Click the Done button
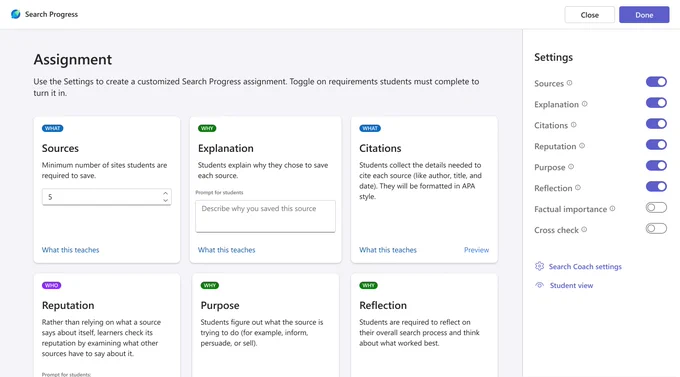Image resolution: width=680 pixels, height=377 pixels. point(644,15)
